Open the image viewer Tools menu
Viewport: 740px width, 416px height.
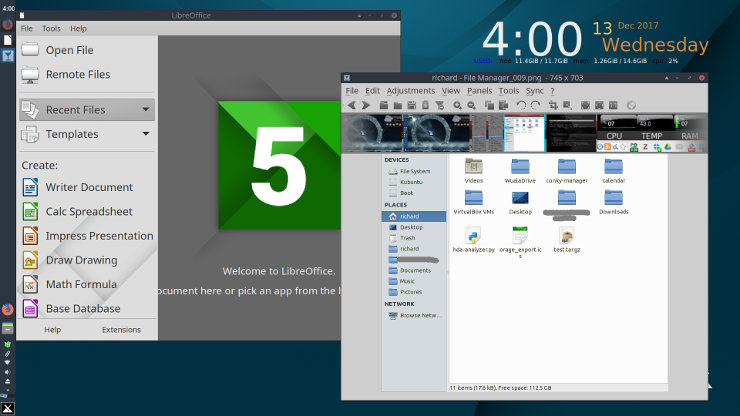point(509,91)
